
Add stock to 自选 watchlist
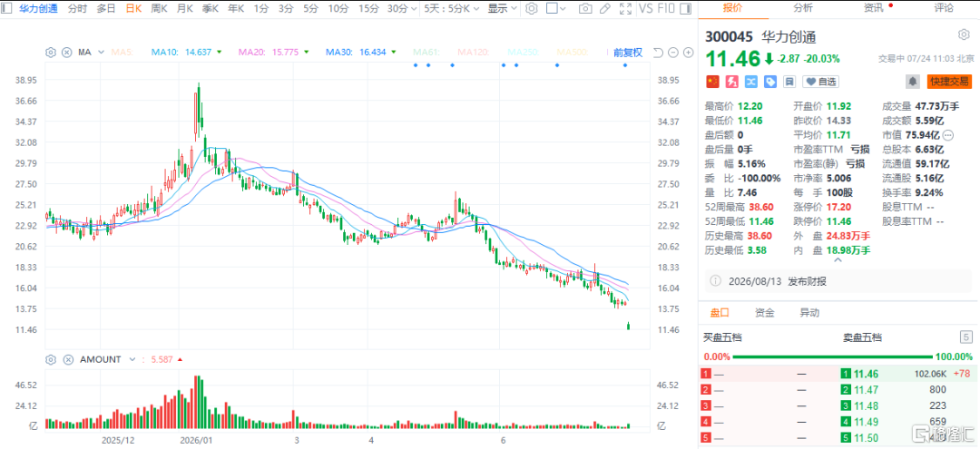(x=820, y=81)
